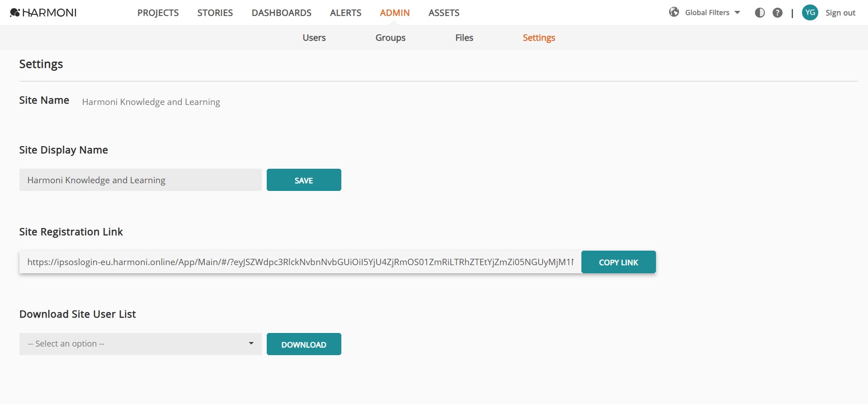
Task: Open the Select an option dropdown
Action: point(141,344)
